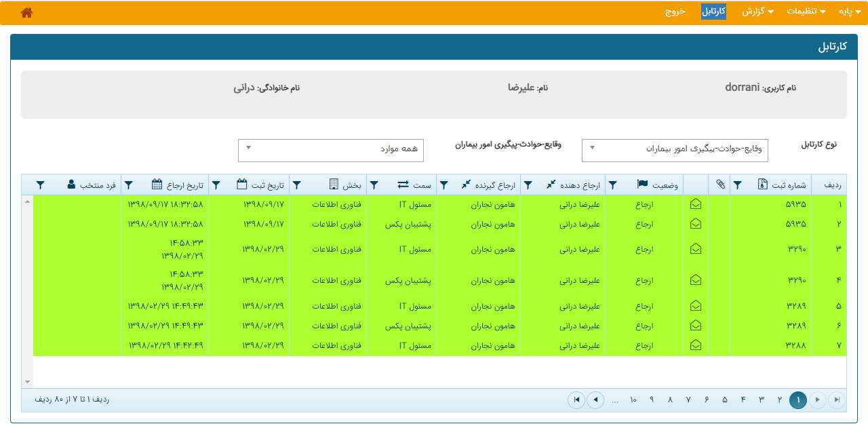Click the username dorrani text
Screen dimensions: 868x426
click(x=742, y=87)
